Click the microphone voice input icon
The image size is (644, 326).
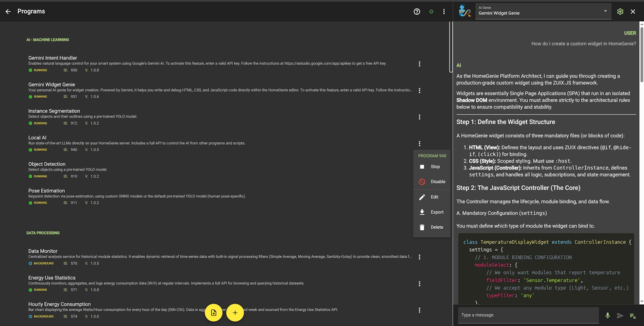[608, 316]
